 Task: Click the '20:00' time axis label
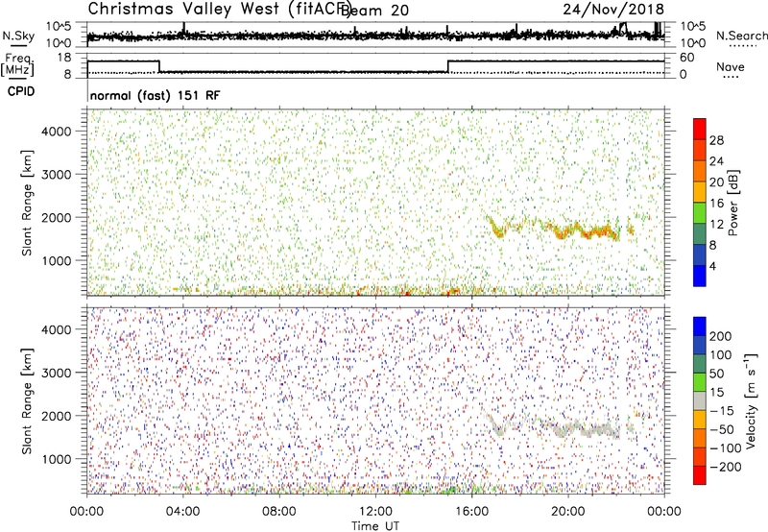[x=567, y=512]
